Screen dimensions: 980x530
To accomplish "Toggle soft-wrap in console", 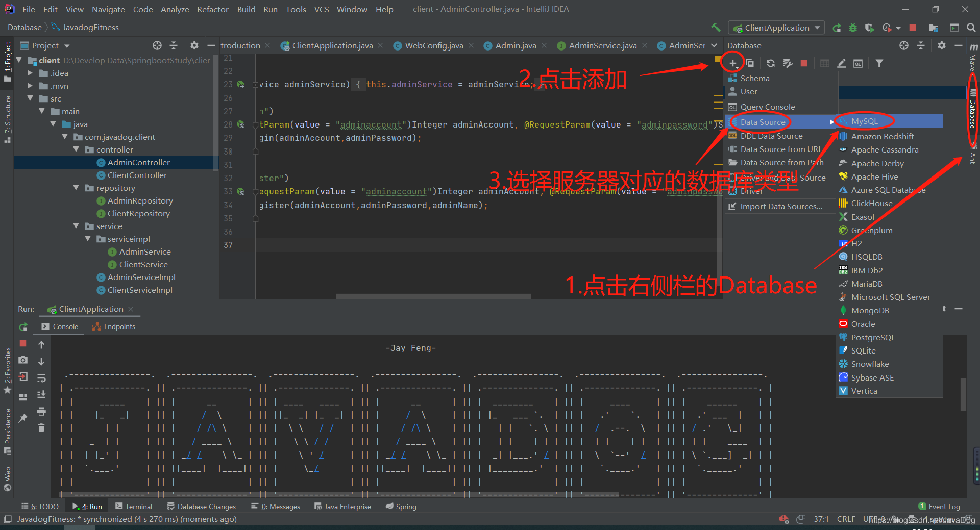I will (41, 378).
